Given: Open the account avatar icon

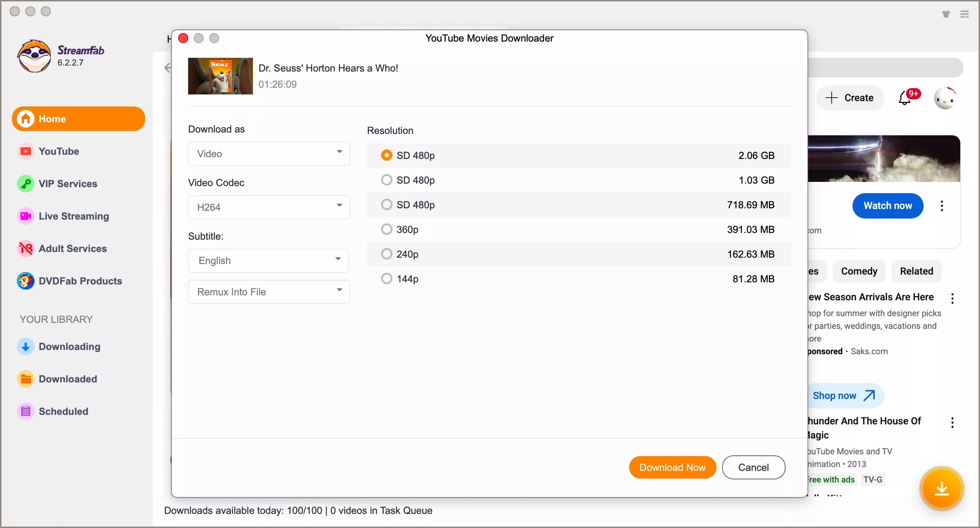Looking at the screenshot, I should click(945, 98).
